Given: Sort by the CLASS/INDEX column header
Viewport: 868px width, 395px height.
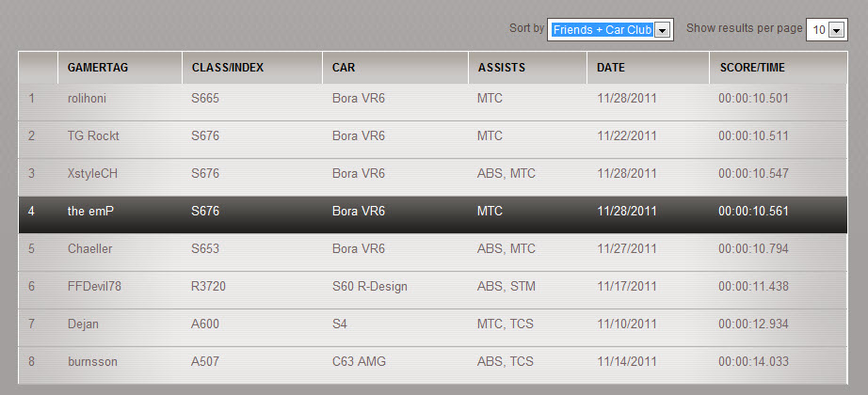Looking at the screenshot, I should point(228,68).
